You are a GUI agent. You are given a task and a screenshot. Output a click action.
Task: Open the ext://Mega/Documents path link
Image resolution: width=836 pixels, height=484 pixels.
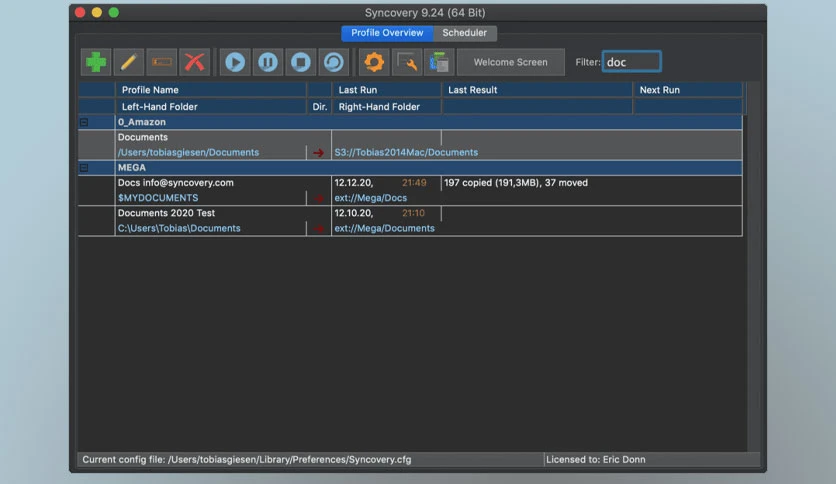coord(384,228)
